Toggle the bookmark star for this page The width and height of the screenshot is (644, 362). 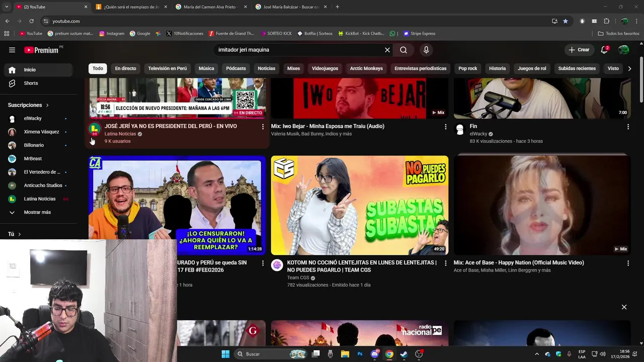coord(566,21)
